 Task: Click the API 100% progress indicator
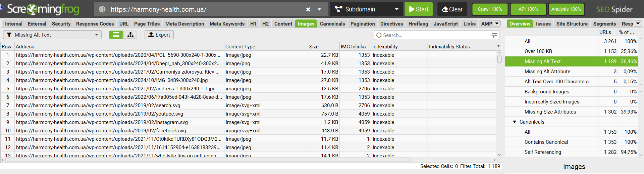click(528, 9)
